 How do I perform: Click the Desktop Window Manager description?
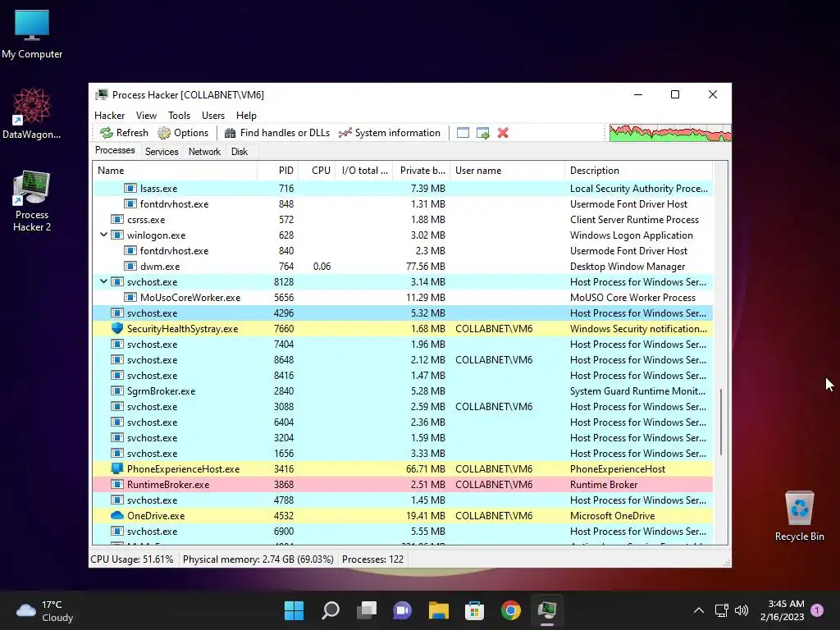[628, 267]
